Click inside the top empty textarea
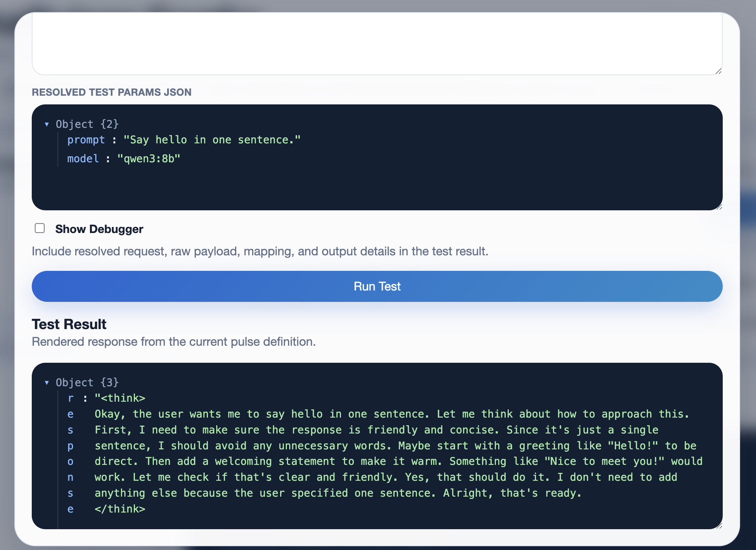The height and width of the screenshot is (550, 756). pyautogui.click(x=376, y=44)
